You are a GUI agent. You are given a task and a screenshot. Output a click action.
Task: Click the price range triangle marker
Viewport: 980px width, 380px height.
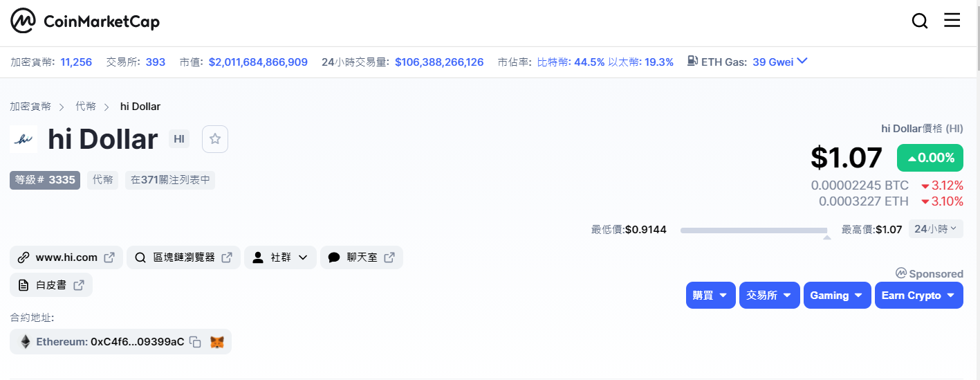click(826, 237)
